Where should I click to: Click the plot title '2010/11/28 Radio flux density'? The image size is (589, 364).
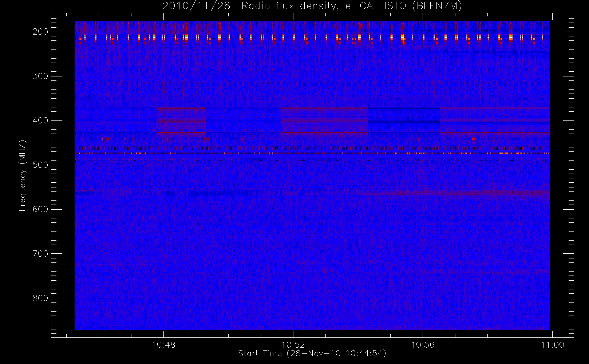312,6
